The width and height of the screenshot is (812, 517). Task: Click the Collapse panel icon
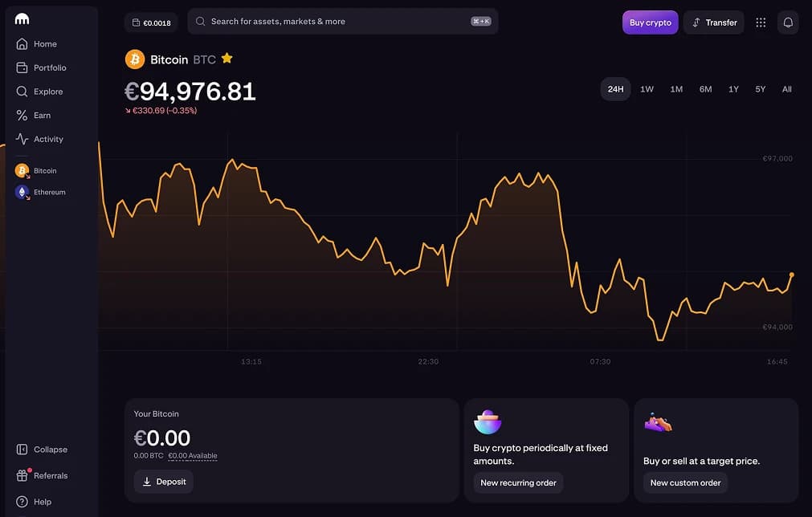coord(22,450)
